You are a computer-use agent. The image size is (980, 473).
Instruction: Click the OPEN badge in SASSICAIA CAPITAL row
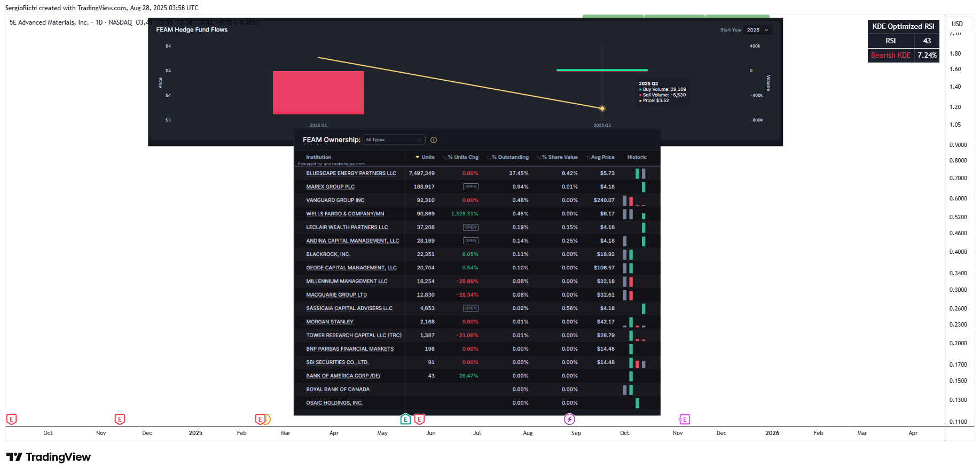click(471, 308)
